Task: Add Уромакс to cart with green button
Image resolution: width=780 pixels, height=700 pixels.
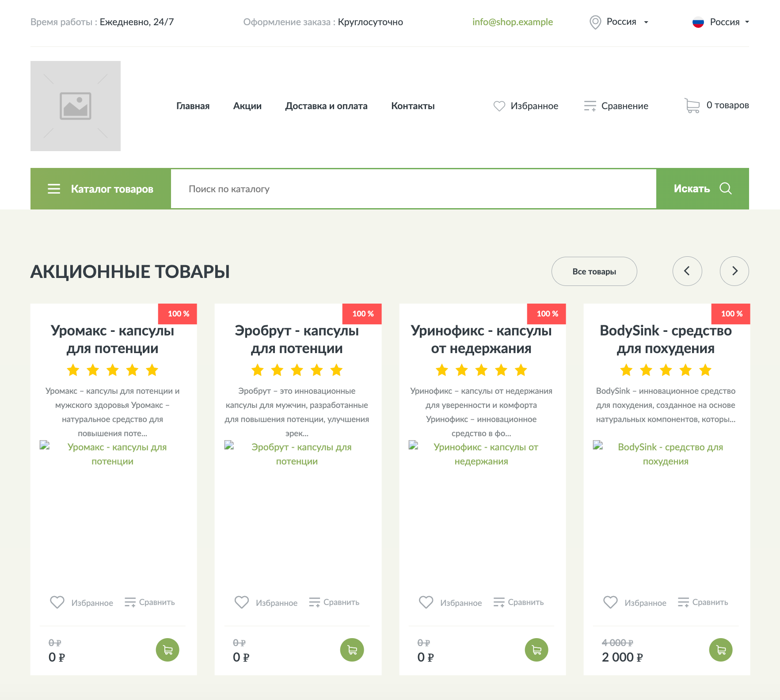Action: (x=167, y=650)
